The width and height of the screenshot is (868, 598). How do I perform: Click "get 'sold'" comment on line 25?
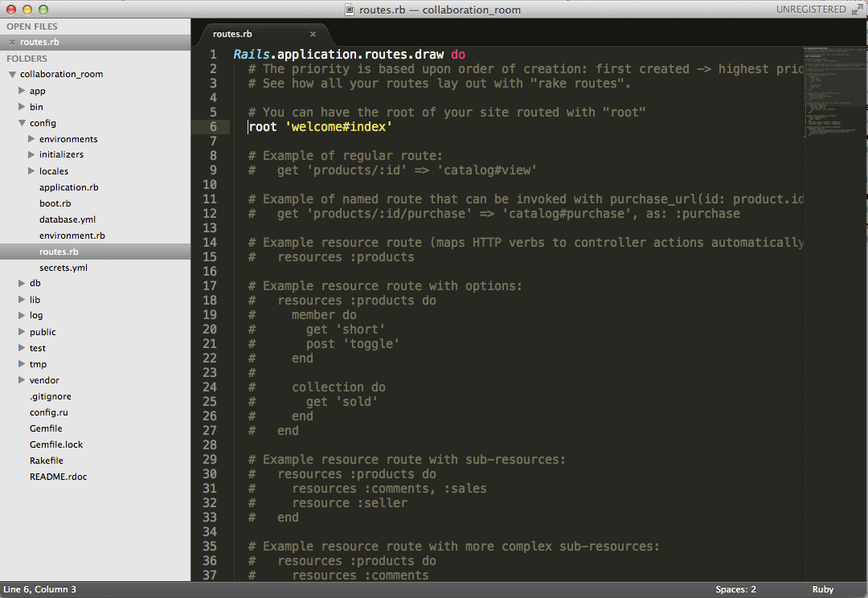click(x=342, y=401)
